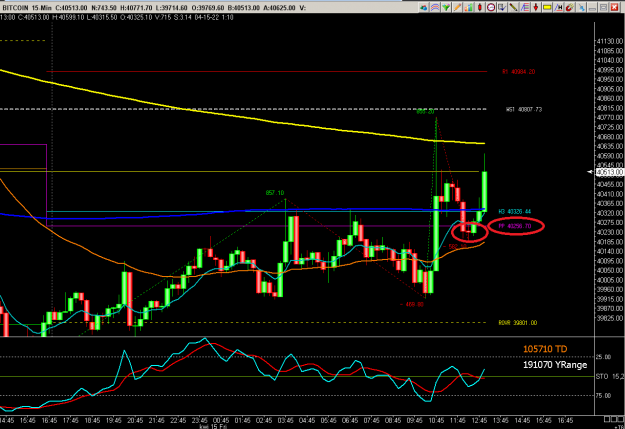Click the red down-arrow marker icon

[536, 7]
